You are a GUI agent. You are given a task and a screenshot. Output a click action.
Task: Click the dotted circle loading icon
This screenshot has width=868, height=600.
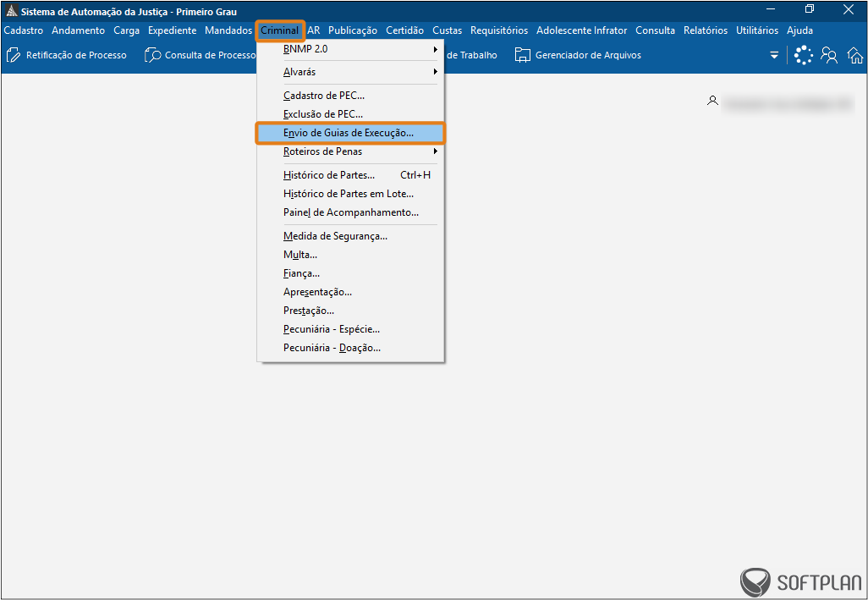pos(804,56)
